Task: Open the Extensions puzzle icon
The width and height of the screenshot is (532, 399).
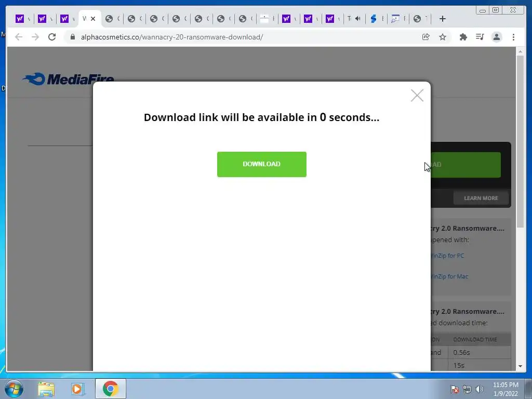Action: pos(463,37)
